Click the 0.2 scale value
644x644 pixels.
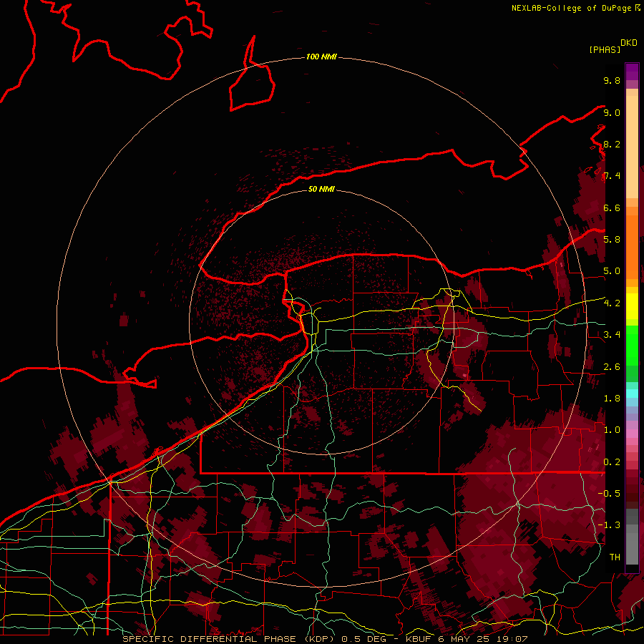[612, 462]
